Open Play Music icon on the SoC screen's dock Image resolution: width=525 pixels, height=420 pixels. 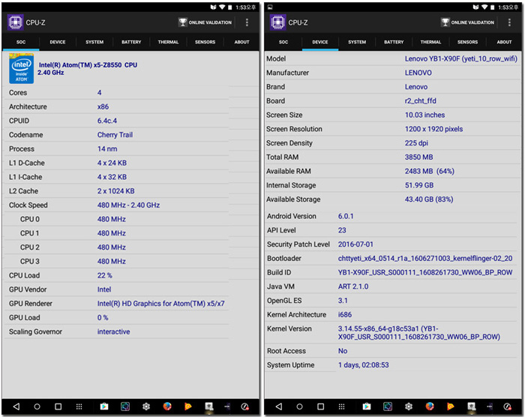[187, 406]
